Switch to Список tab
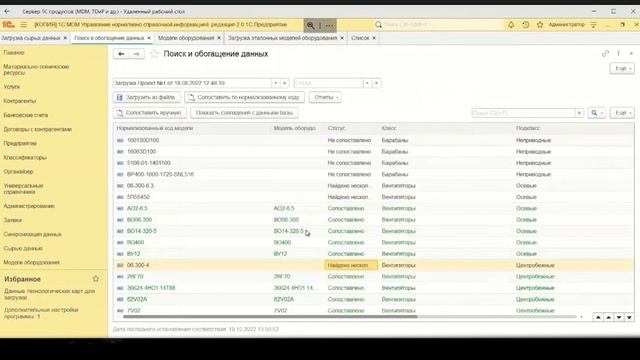The image size is (640, 360). pos(360,38)
